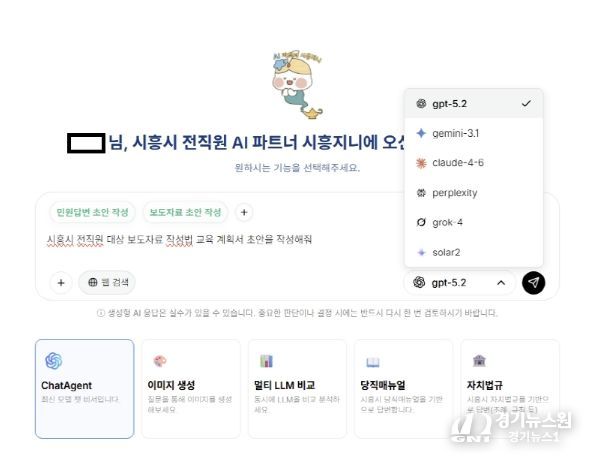Click the checked gpt-5.2 option
The height and width of the screenshot is (463, 591).
473,104
